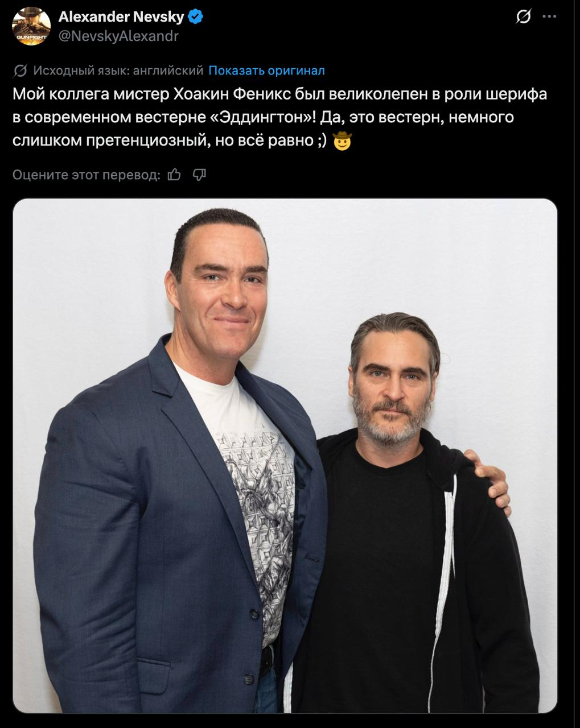This screenshot has width=580, height=728.
Task: Open the three-dot more options menu
Action: 550,17
